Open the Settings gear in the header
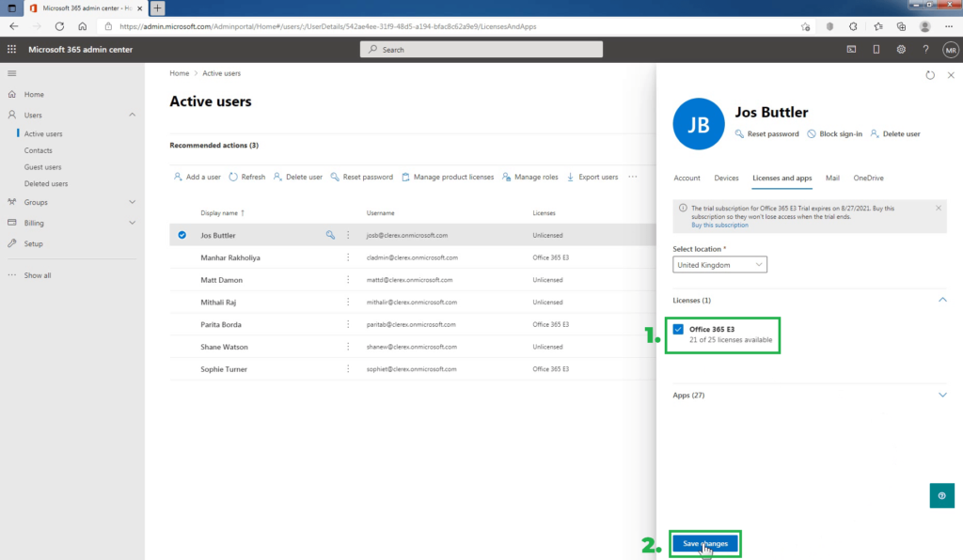963x560 pixels. point(901,49)
